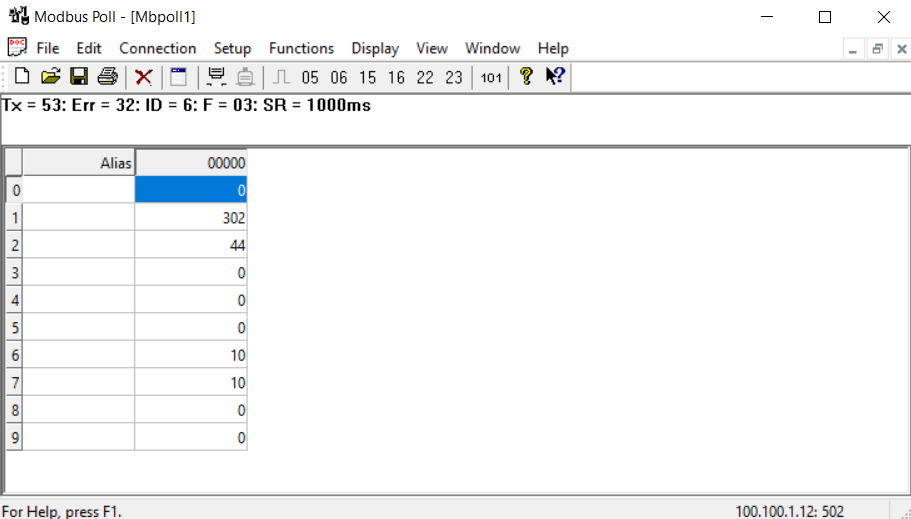Screen dimensions: 911x519
Task: Select the cell with value 302
Action: (x=191, y=217)
